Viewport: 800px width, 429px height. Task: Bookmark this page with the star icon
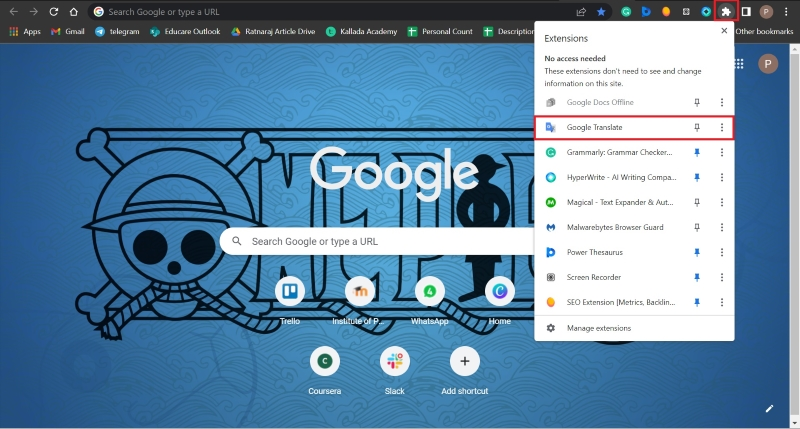pyautogui.click(x=601, y=12)
